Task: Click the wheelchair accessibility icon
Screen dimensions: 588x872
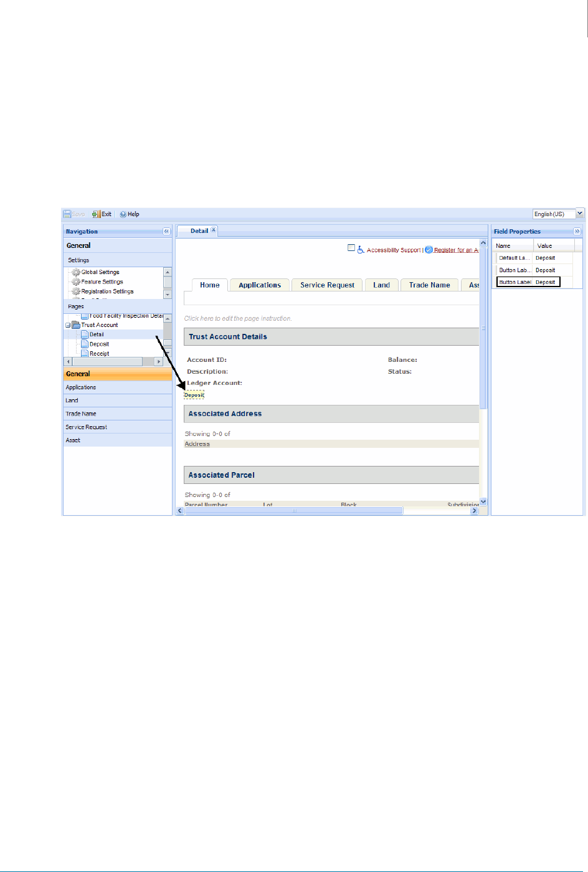Action: point(361,249)
